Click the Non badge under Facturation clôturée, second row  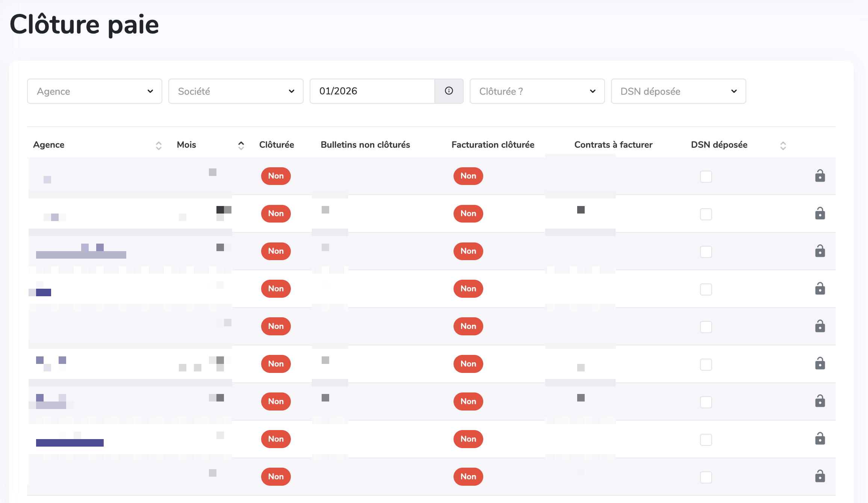[x=468, y=214]
